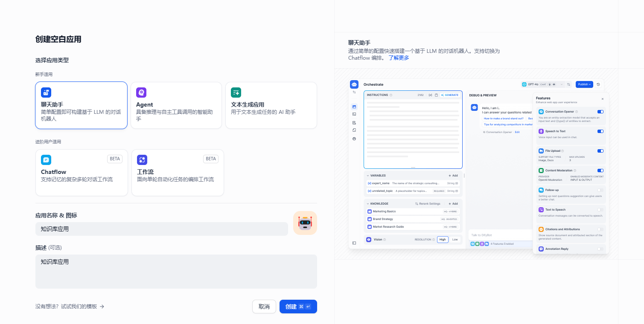The image size is (644, 324).
Task: Select the 聊天助手 app type card
Action: tap(81, 105)
